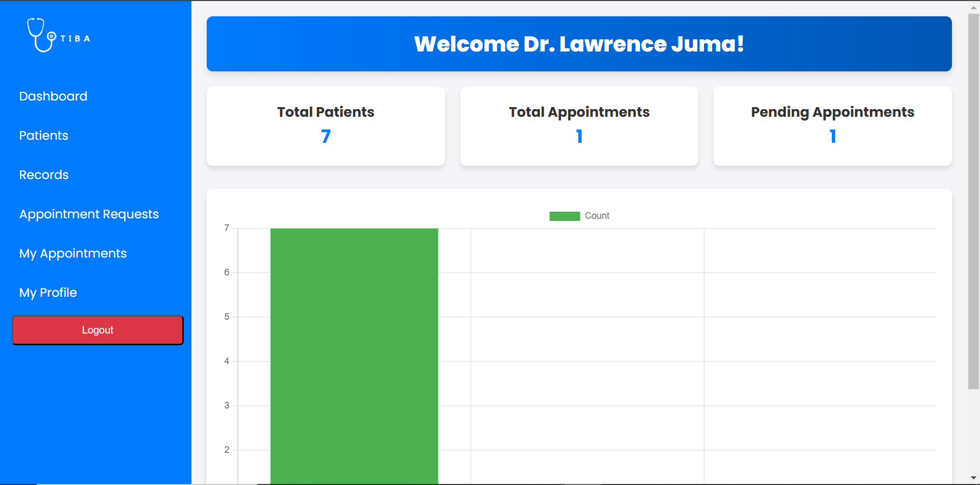Open the Records page
This screenshot has width=980, height=485.
(x=43, y=175)
